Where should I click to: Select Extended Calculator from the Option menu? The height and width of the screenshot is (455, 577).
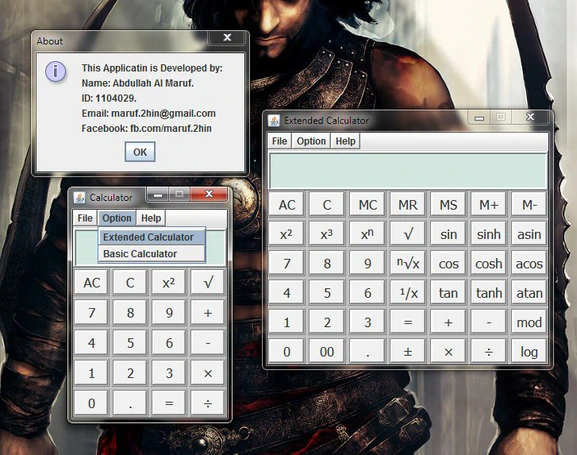[151, 237]
